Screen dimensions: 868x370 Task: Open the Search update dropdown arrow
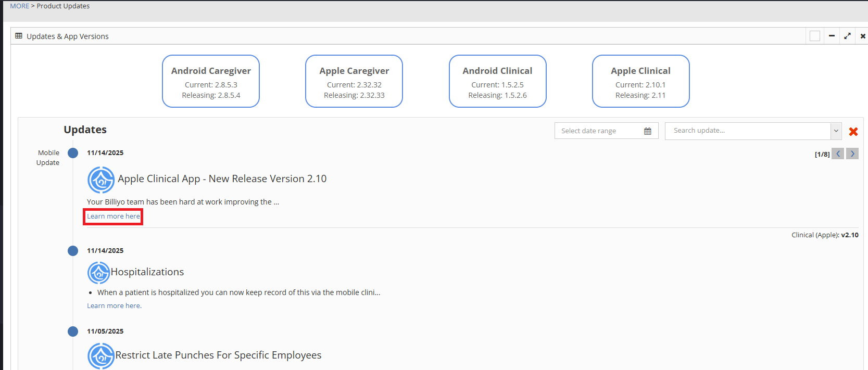tap(836, 131)
